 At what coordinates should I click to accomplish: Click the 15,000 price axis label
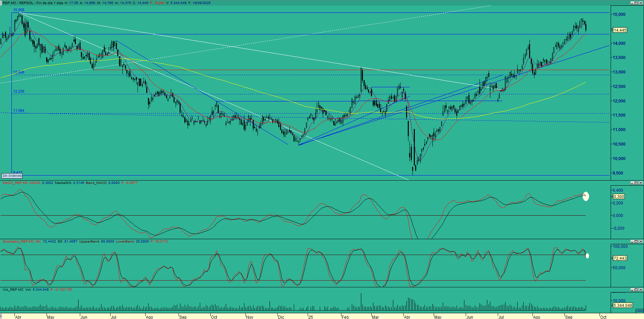[619, 14]
